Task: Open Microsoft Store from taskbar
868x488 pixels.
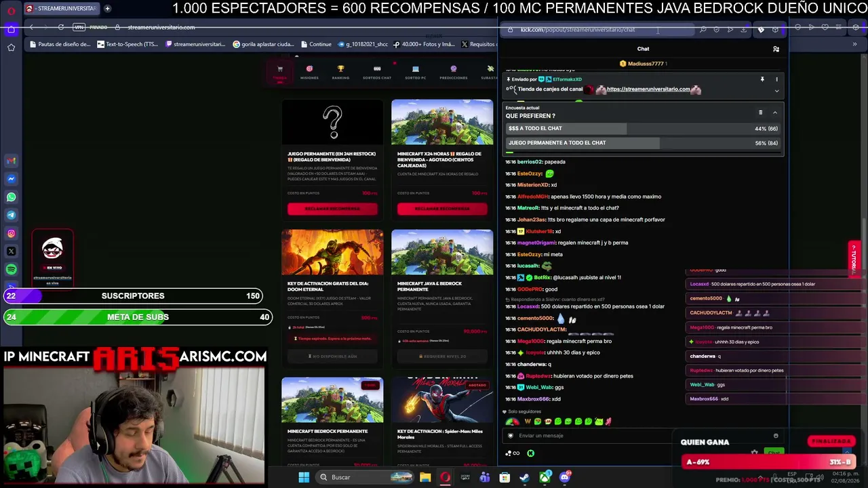Action: pyautogui.click(x=505, y=477)
